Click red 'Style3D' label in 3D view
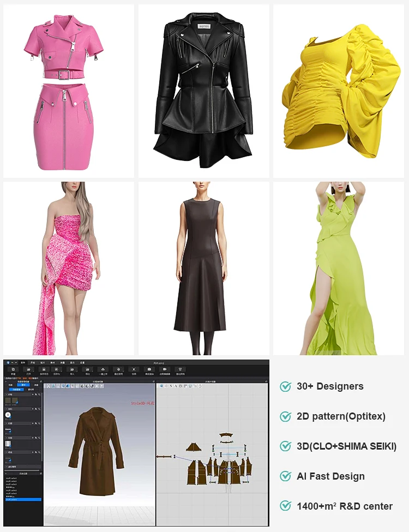The width and height of the screenshot is (409, 532). pos(142,403)
